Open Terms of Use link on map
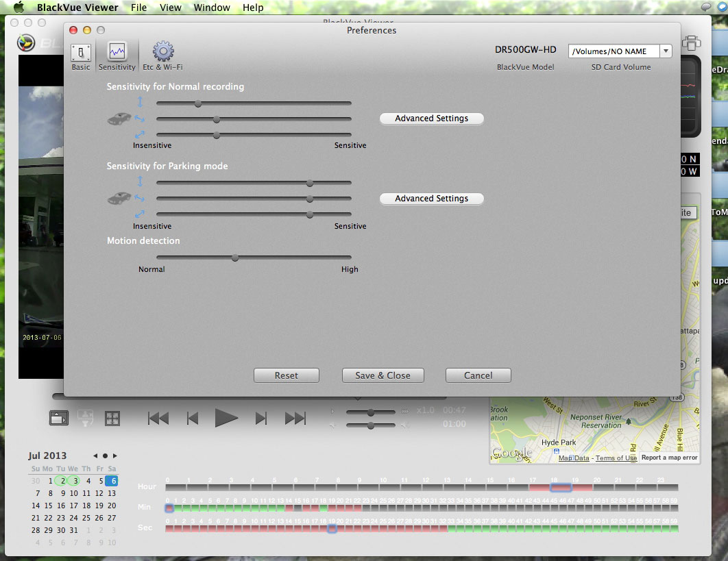 pos(616,458)
